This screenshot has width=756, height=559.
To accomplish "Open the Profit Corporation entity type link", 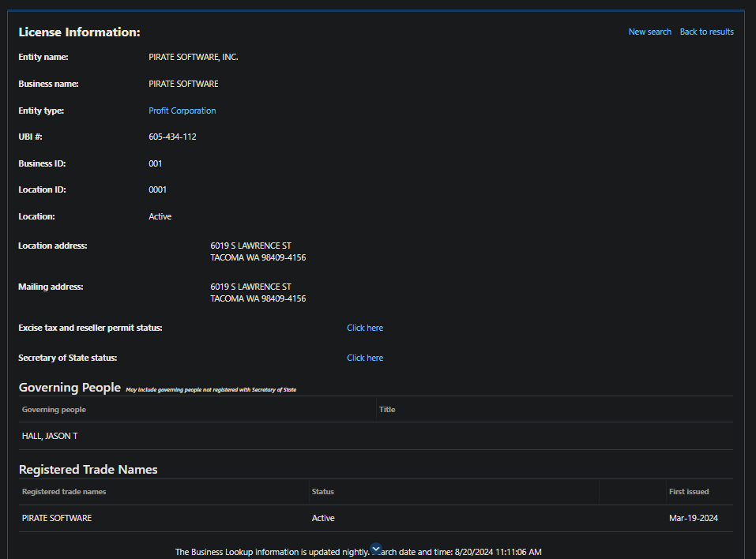I will click(x=182, y=111).
